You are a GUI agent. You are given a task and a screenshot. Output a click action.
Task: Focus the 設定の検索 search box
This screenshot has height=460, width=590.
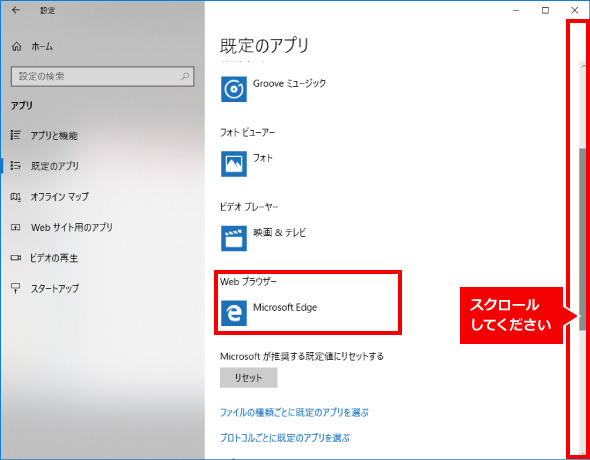tap(103, 76)
